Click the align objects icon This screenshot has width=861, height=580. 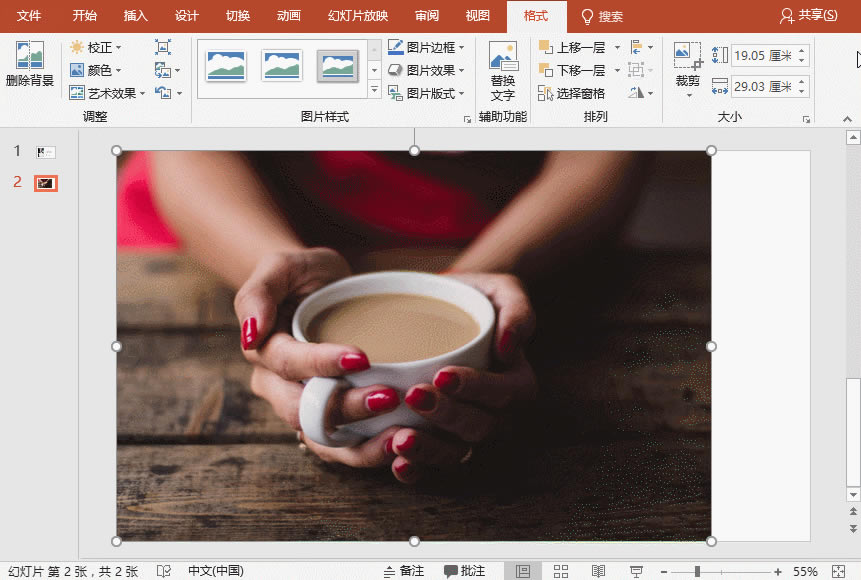pos(641,47)
